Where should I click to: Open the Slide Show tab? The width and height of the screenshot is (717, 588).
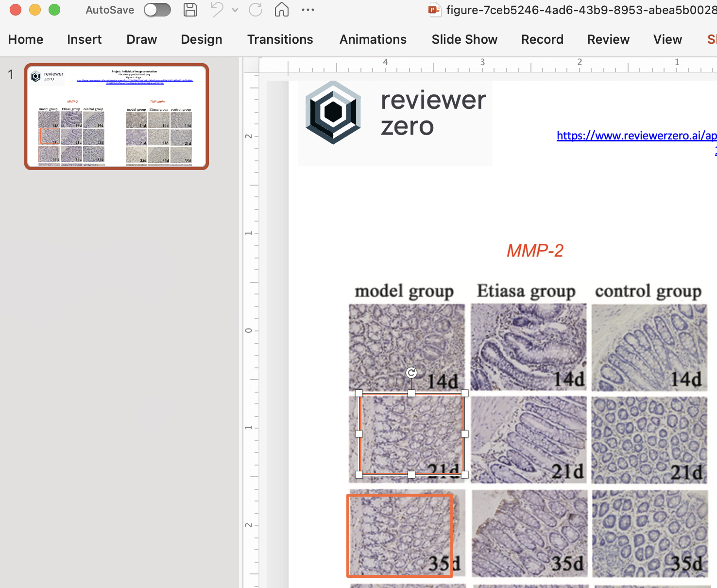tap(464, 39)
